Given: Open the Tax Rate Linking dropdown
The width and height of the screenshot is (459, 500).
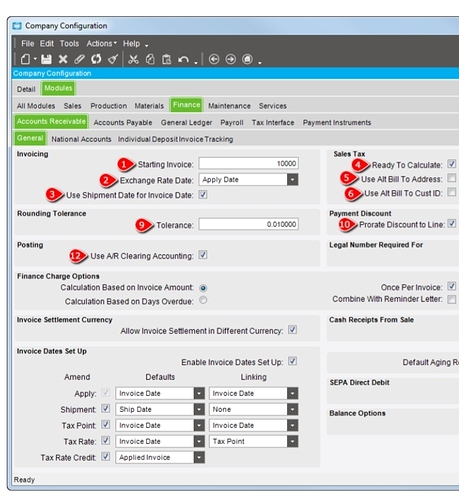Looking at the screenshot, I should pyautogui.click(x=292, y=441).
